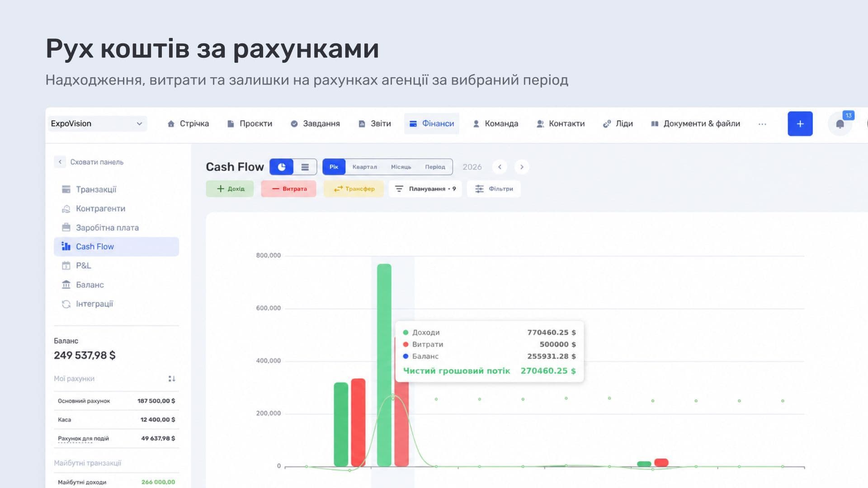Viewport: 868px width, 488px height.
Task: Open Заробітна плата in the sidebar
Action: [116, 228]
